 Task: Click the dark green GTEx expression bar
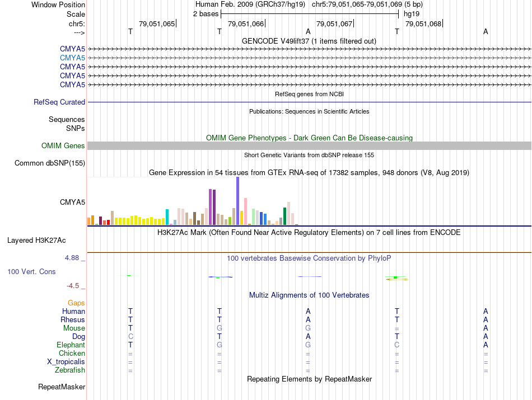tap(284, 217)
